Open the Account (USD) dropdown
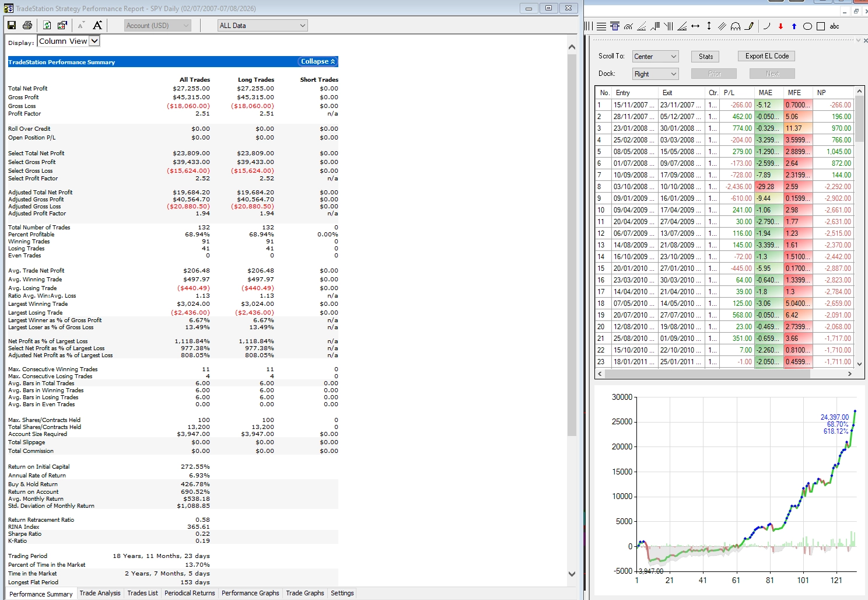Screen dimensions: 868x600 [x=158, y=26]
